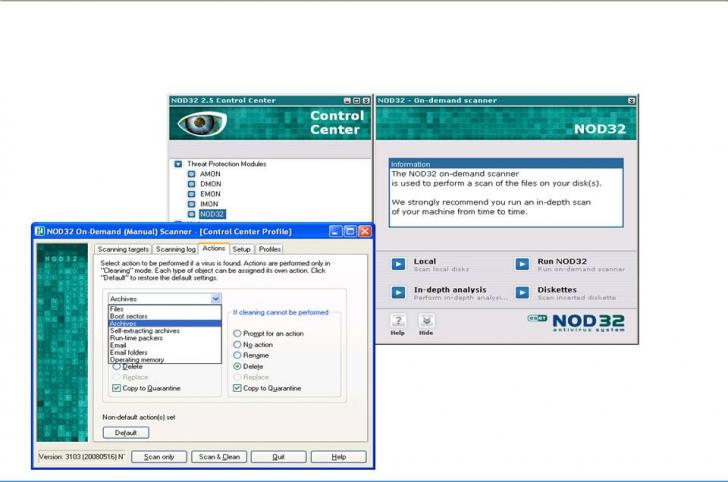
Task: Open the Archives object type dropdown
Action: point(216,299)
